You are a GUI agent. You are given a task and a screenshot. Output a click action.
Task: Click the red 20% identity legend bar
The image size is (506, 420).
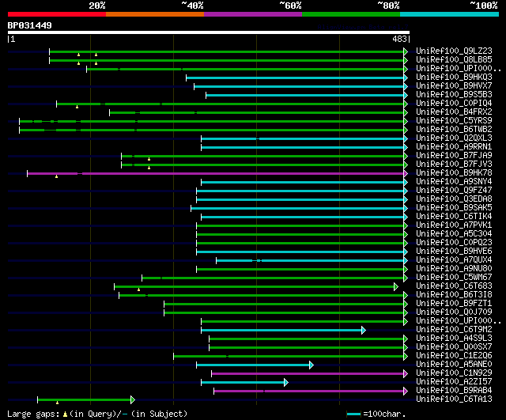pos(57,14)
